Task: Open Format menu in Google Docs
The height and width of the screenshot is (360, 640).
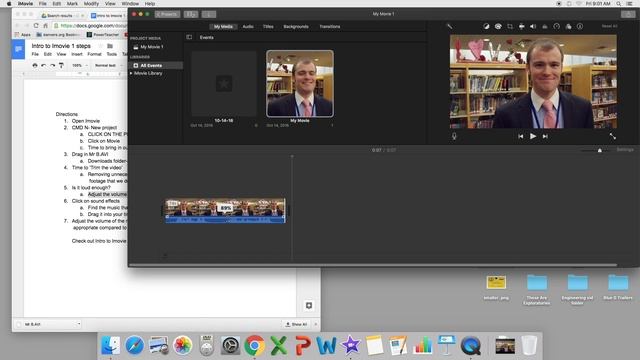Action: [x=94, y=54]
